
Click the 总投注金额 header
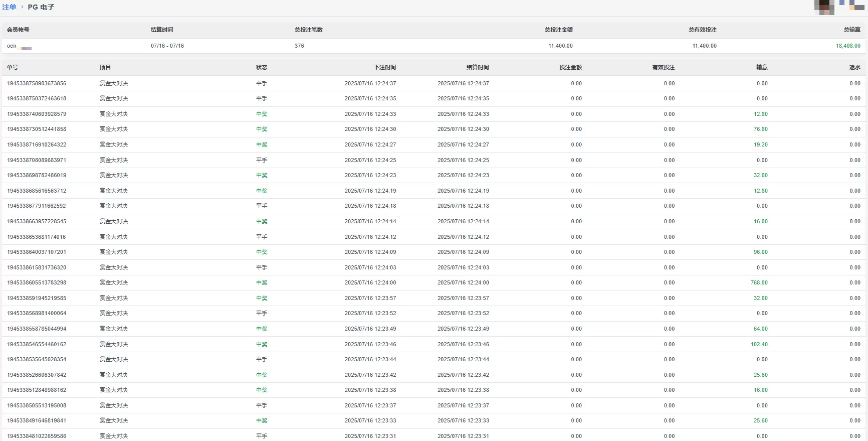(x=559, y=30)
